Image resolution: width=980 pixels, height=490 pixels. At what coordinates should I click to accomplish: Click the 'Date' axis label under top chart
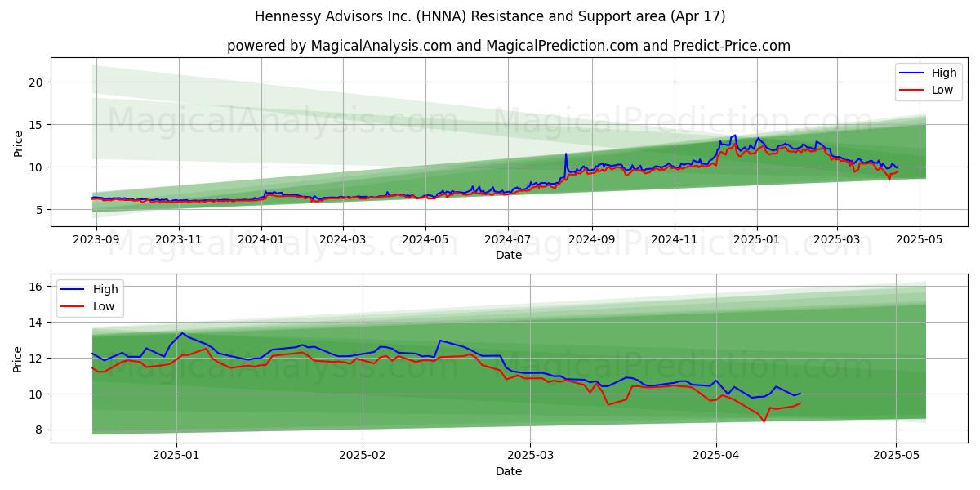(x=508, y=256)
